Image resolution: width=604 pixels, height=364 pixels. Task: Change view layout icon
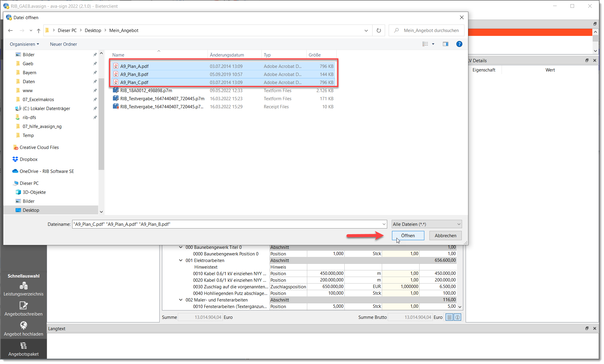click(425, 44)
